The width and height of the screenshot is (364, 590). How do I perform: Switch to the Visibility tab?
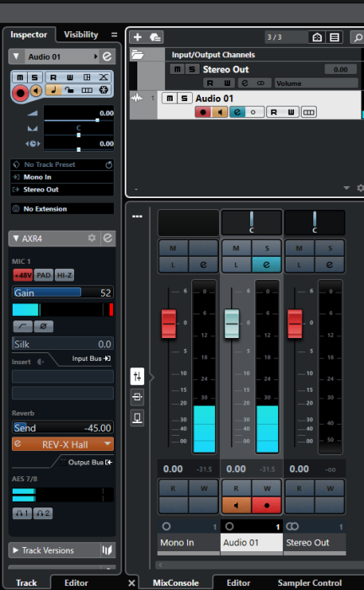(81, 35)
